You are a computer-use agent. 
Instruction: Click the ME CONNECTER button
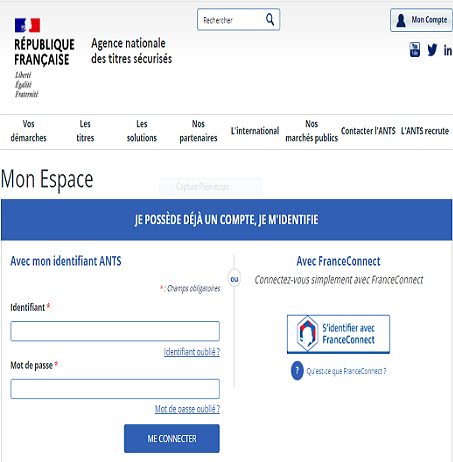point(172,438)
